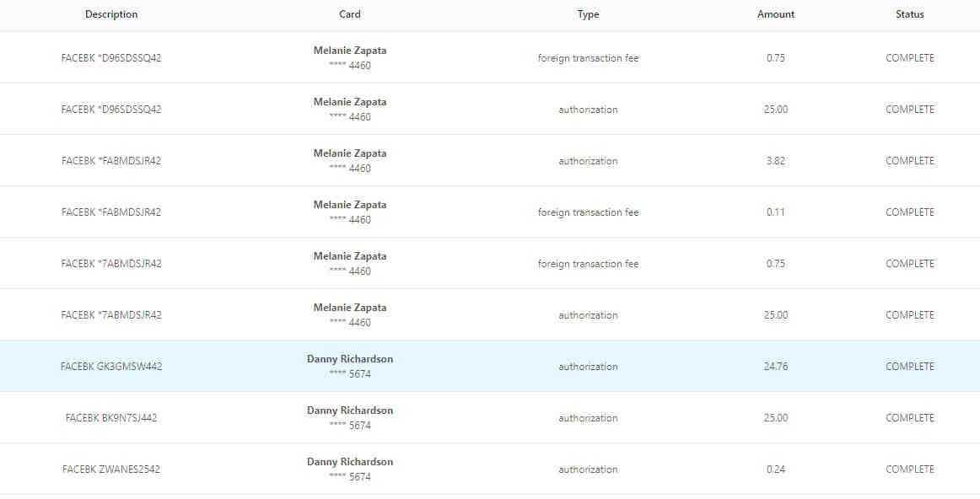Click the 0.11 fee amount
Image resolution: width=980 pixels, height=499 pixels.
tap(776, 212)
